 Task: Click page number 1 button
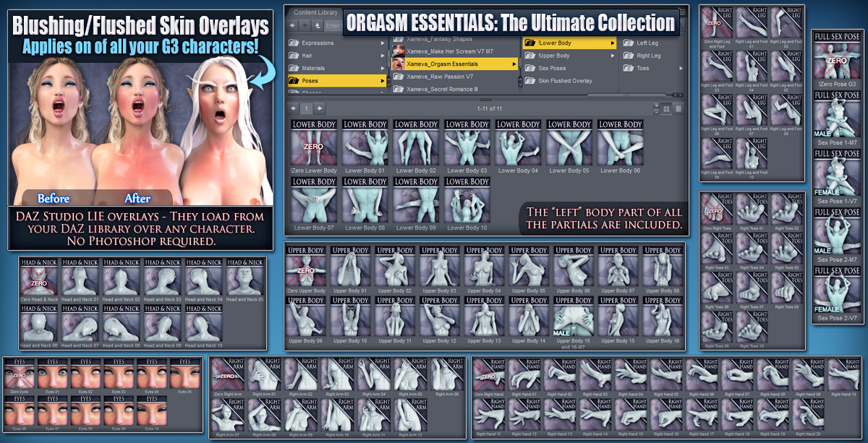coord(307,108)
